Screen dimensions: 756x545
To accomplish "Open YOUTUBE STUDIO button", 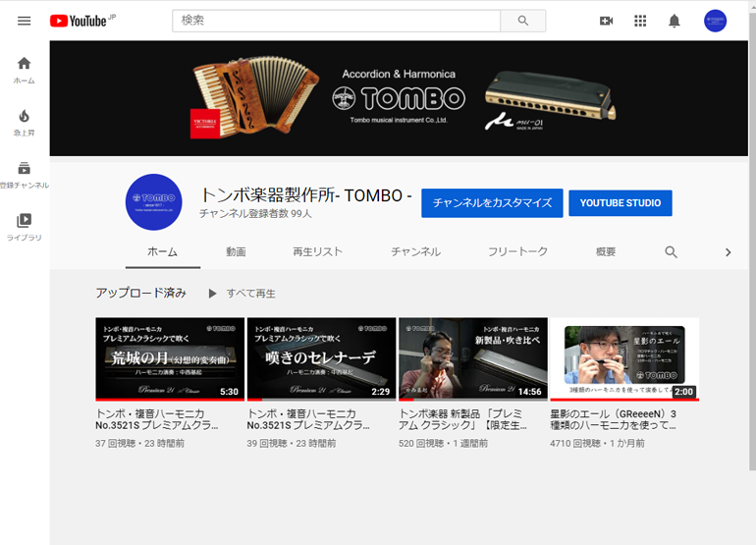I will (621, 203).
